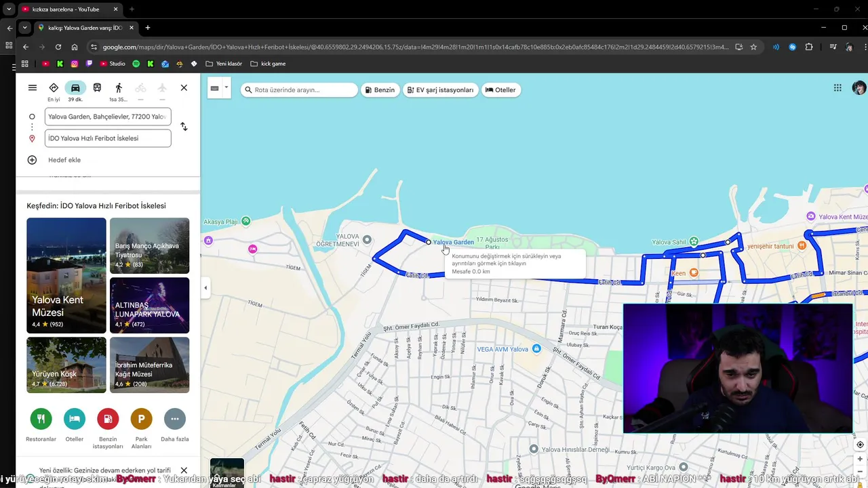Center map on my location
The height and width of the screenshot is (488, 868).
tap(860, 445)
